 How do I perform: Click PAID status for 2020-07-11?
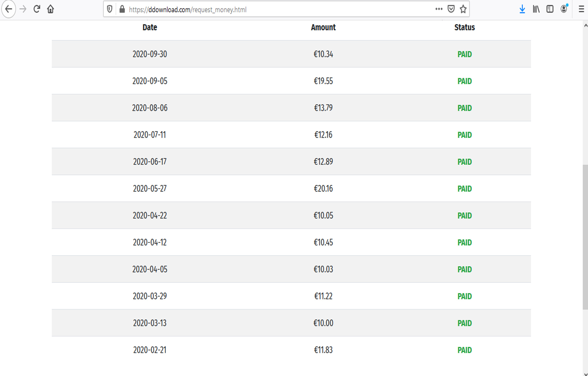464,135
